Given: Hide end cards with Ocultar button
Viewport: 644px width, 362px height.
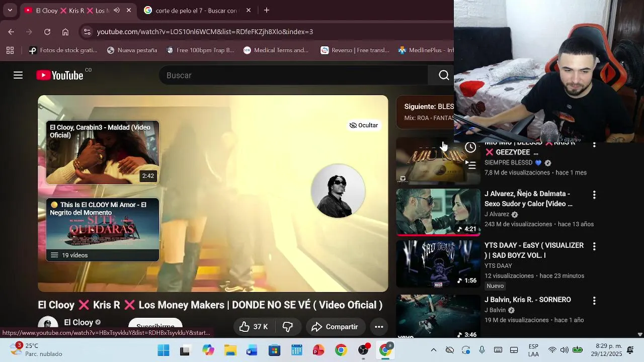Looking at the screenshot, I should pos(364,125).
